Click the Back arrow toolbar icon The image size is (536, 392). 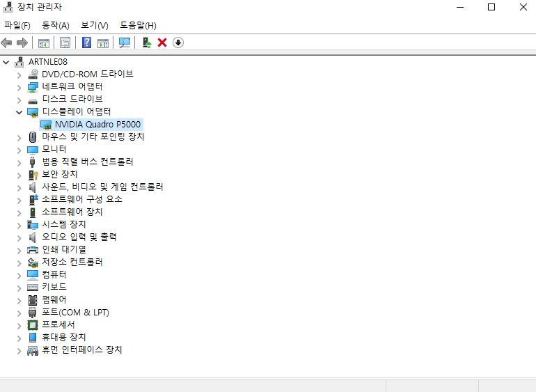(6, 42)
